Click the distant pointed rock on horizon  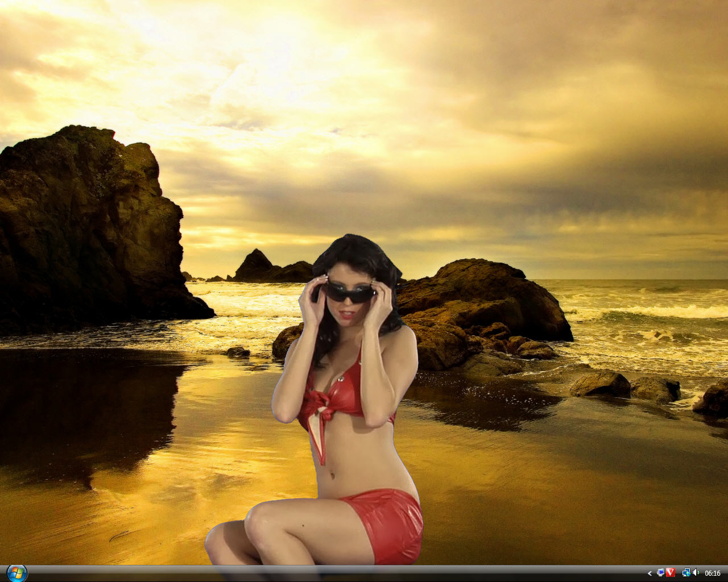click(x=254, y=264)
